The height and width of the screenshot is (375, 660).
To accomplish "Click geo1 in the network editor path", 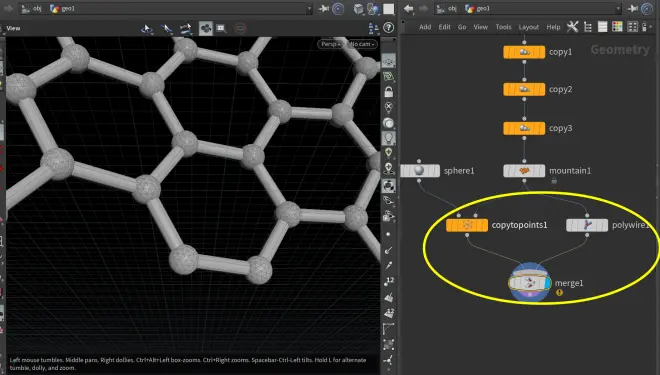I will point(477,8).
